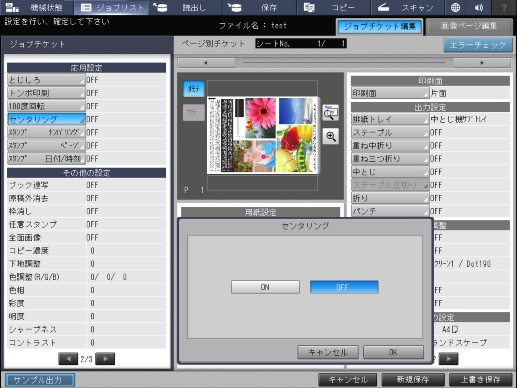Screen dimensions: 517x388
Task: Open the スタンプ ナンバリング setting
Action: pyautogui.click(x=46, y=132)
